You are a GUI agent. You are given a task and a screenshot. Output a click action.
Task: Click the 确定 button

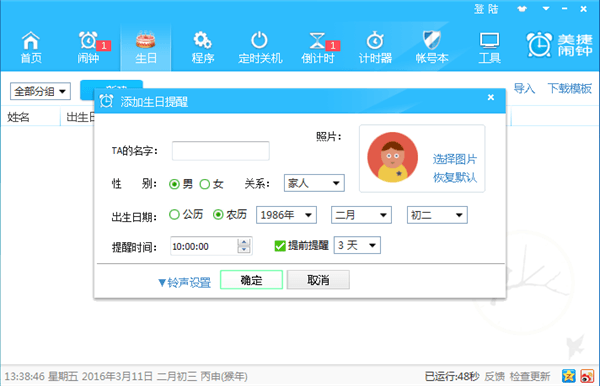[251, 280]
